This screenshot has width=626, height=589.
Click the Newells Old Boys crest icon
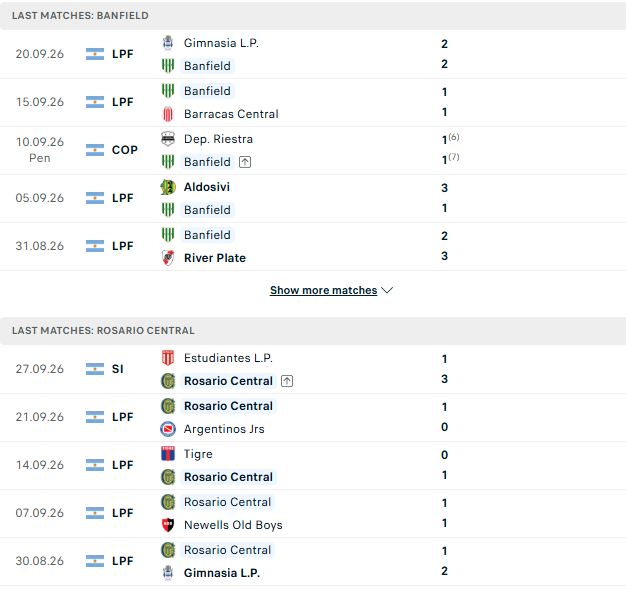click(168, 525)
